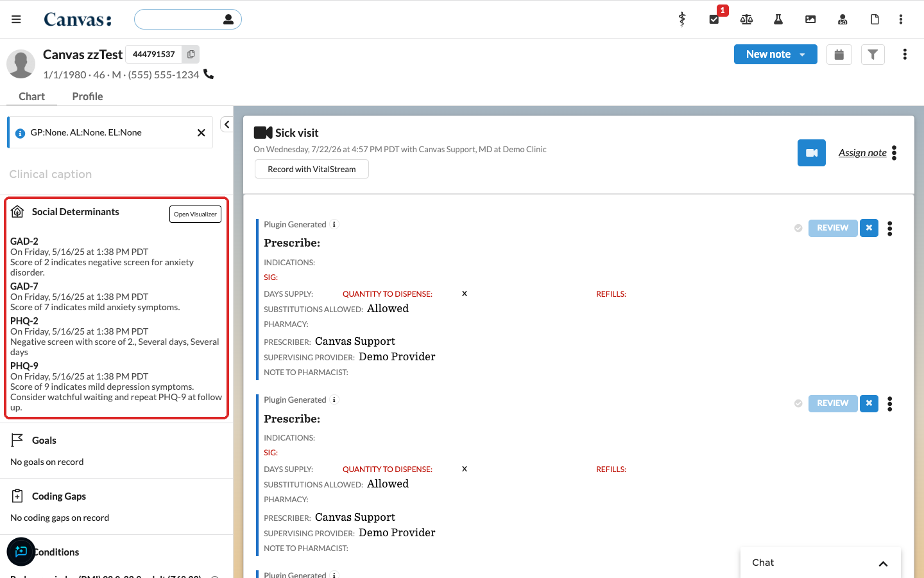Delete the first Prescribe command

(869, 228)
